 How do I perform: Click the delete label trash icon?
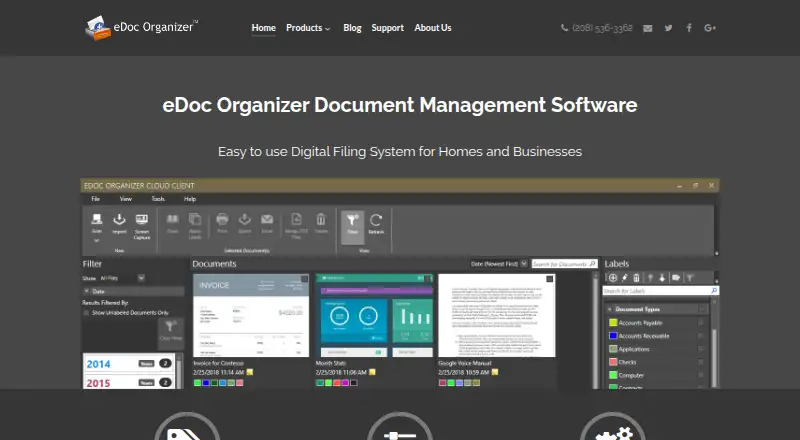click(636, 278)
